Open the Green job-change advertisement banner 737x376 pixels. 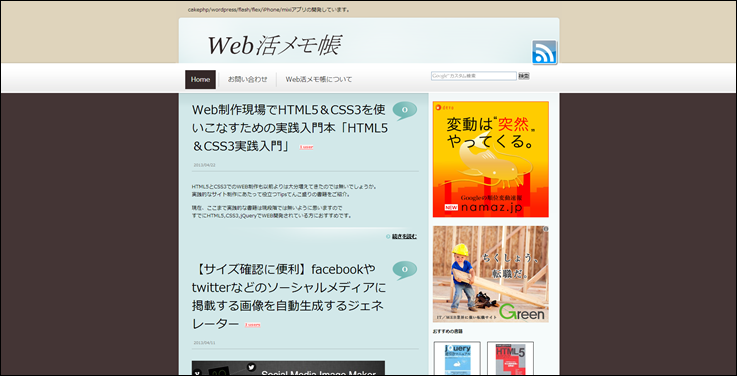491,274
